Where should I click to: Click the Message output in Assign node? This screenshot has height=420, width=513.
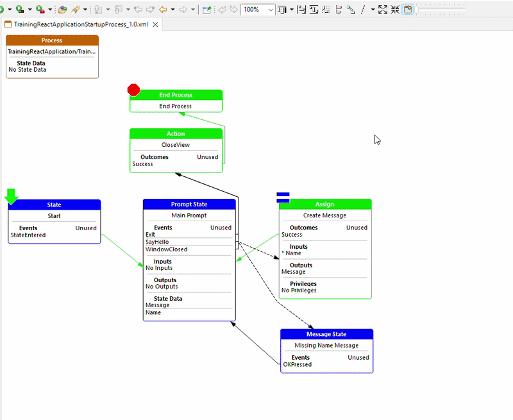click(x=293, y=272)
